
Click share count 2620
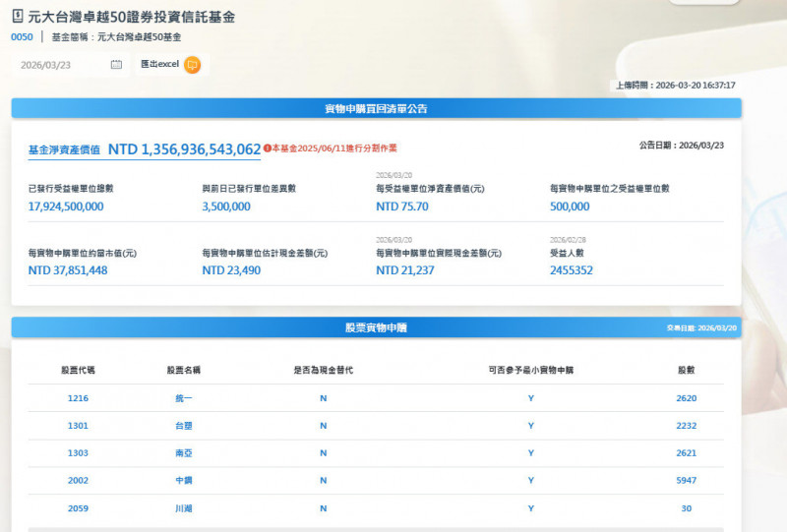coord(686,398)
